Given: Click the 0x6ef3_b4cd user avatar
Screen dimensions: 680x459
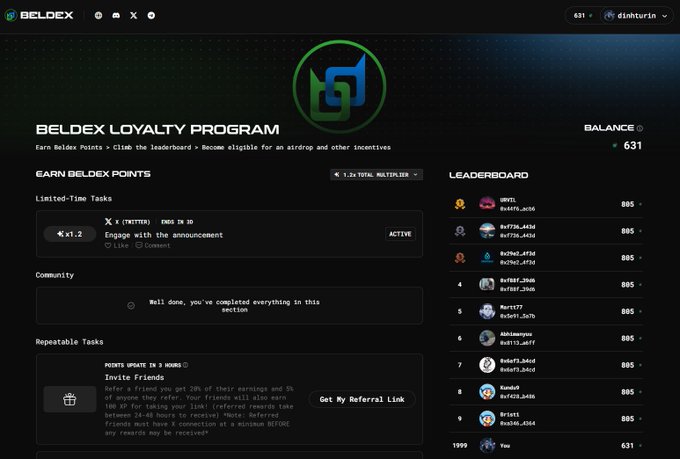Looking at the screenshot, I should [487, 365].
